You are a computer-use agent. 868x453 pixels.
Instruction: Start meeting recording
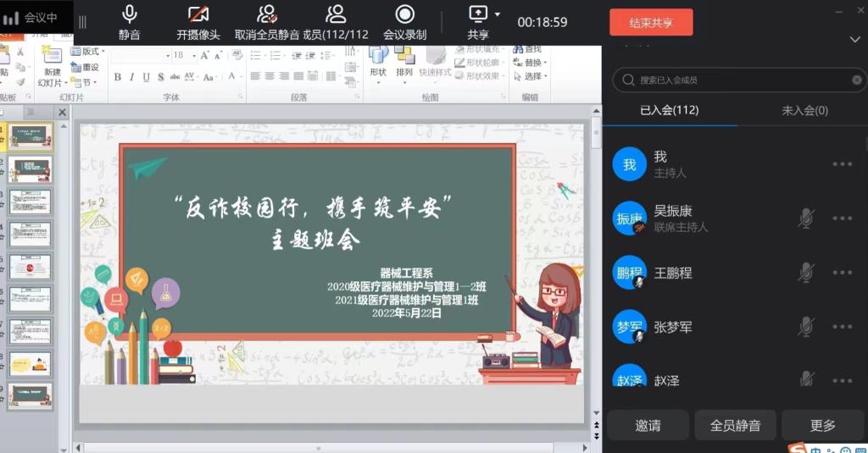[404, 14]
